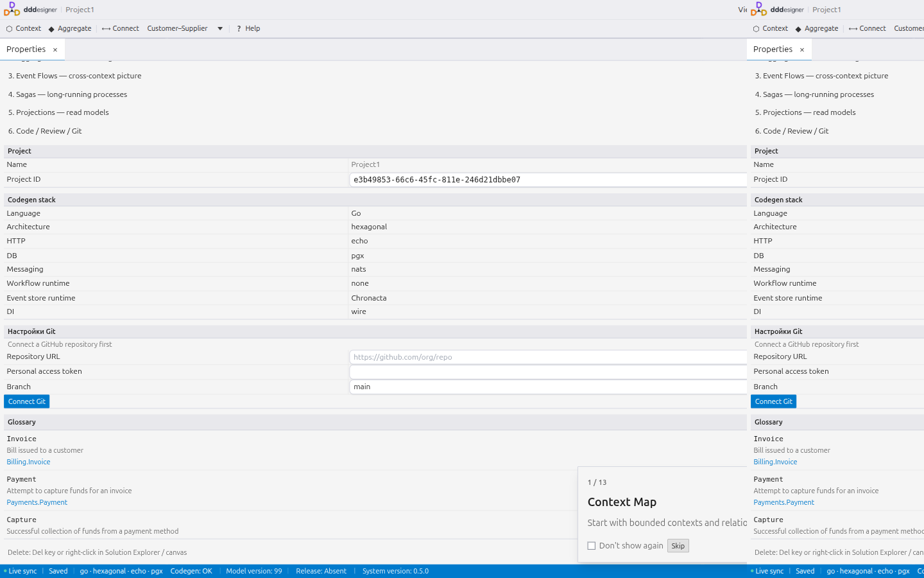The image size is (924, 578).
Task: Open the Billing.Invoice link in the left window
Action: [29, 462]
